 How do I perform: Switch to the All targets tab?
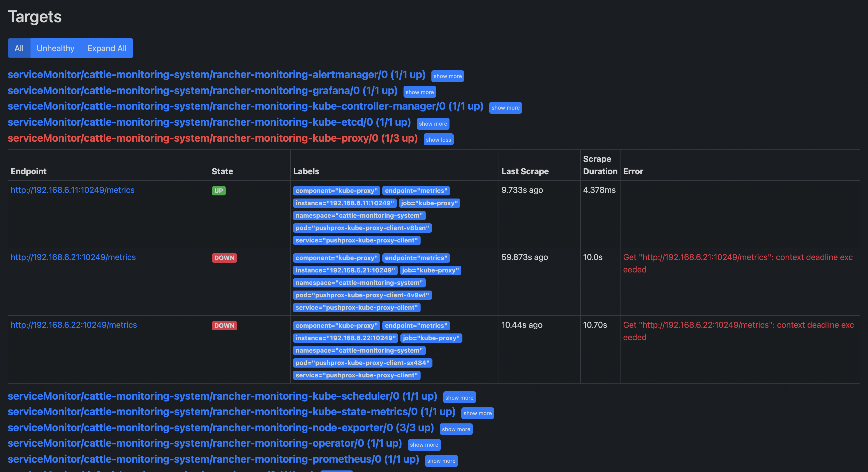(19, 48)
